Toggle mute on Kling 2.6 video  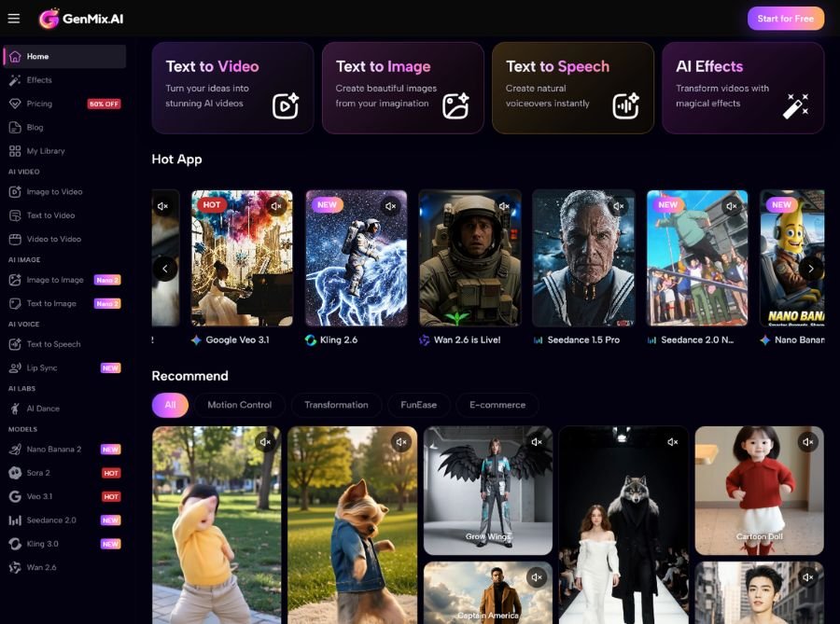coord(390,206)
